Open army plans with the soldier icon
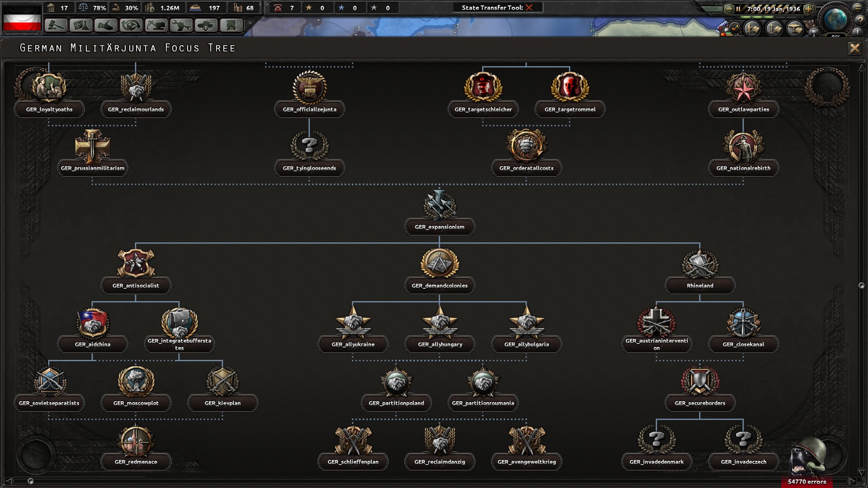Screen dimensions: 868x488 (x=752, y=28)
